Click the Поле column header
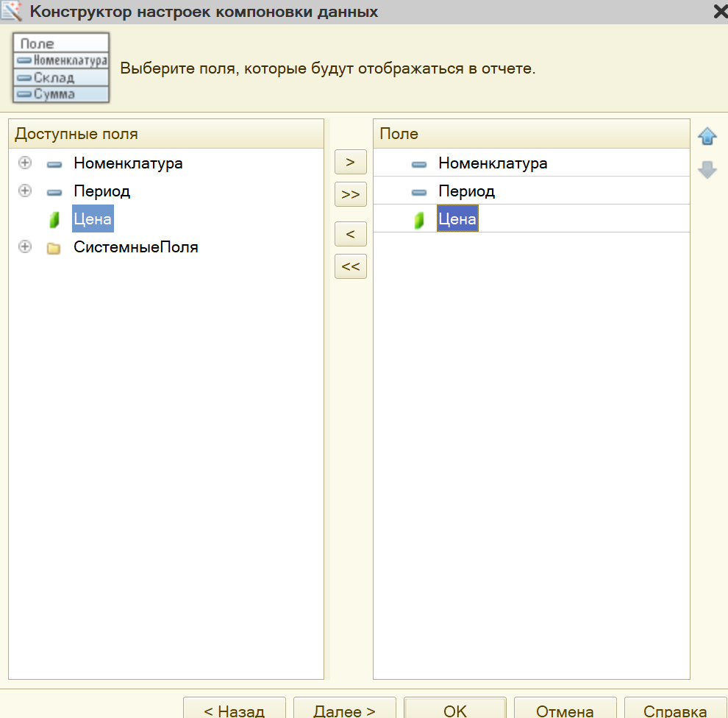This screenshot has height=718, width=728. 532,134
